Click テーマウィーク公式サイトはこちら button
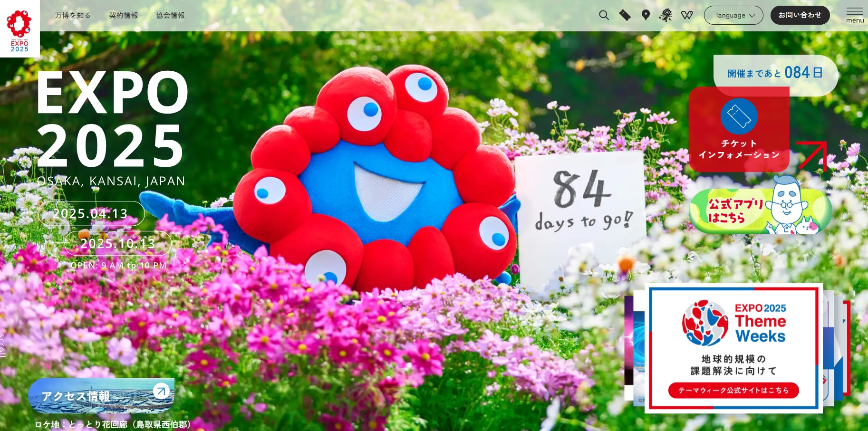This screenshot has width=868, height=431. pyautogui.click(x=733, y=390)
